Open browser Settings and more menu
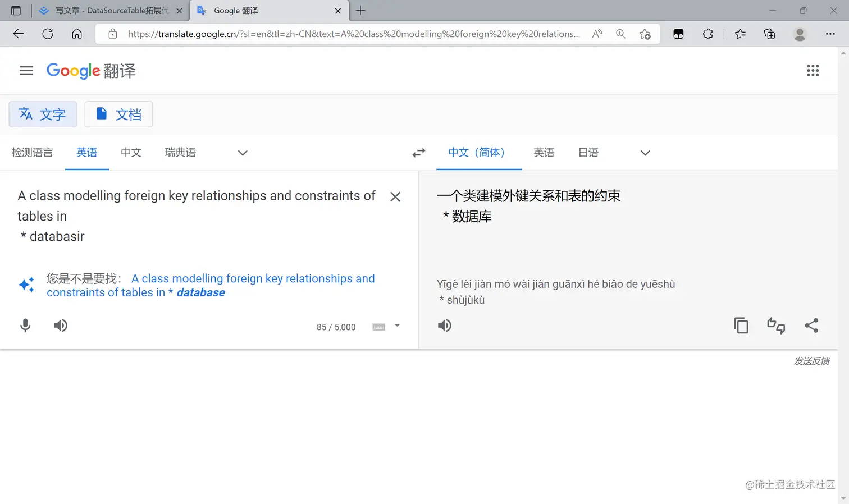Screen dimensions: 849x504 (830, 34)
